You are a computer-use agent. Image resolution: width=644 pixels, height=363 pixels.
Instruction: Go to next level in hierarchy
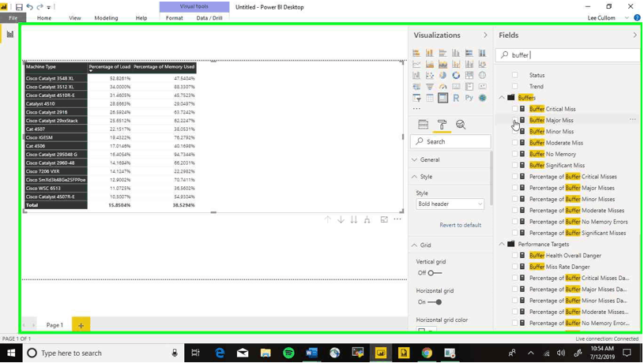tap(354, 220)
